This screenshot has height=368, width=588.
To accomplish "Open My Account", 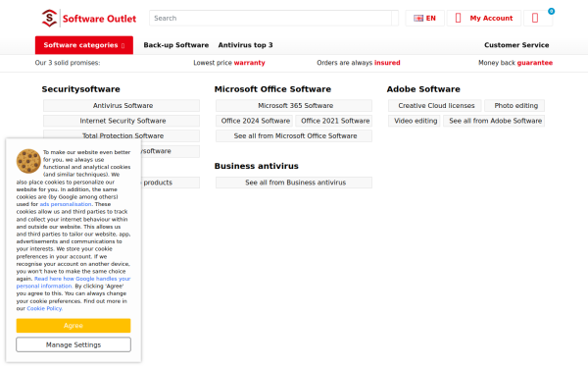I will pos(484,18).
